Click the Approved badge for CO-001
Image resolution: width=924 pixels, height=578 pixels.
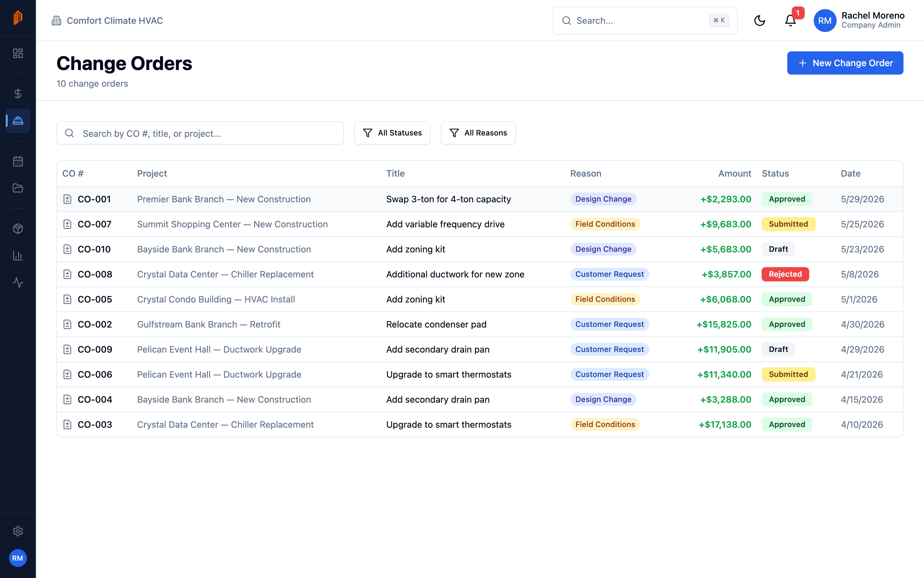click(x=787, y=199)
